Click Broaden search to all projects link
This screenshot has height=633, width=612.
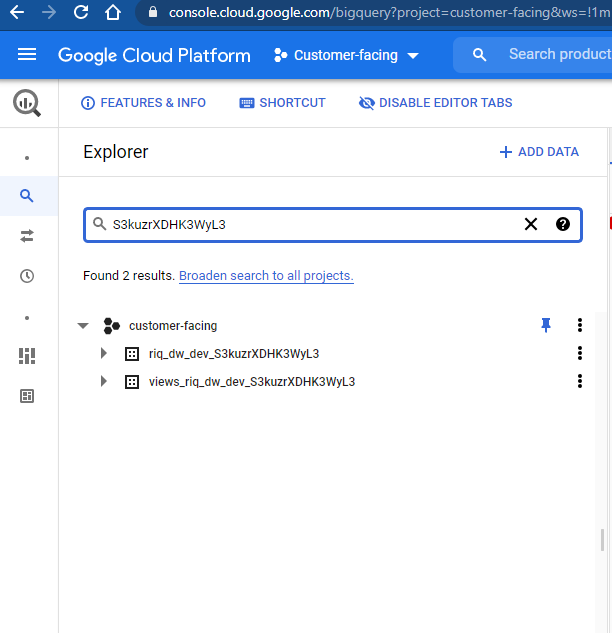point(266,276)
